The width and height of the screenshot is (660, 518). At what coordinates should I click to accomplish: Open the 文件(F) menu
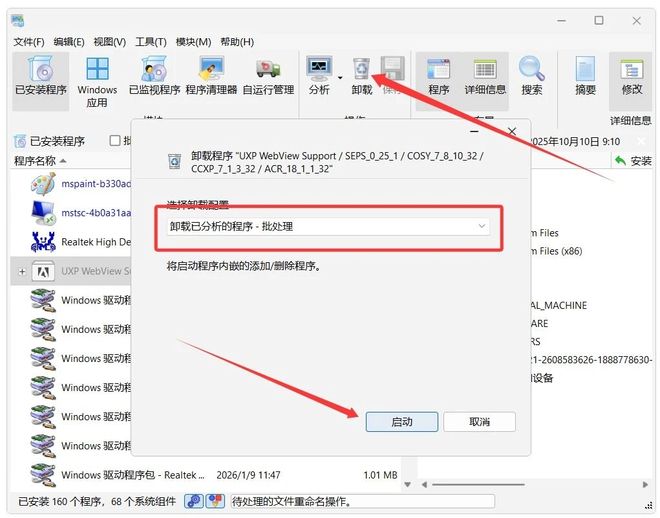tap(29, 42)
